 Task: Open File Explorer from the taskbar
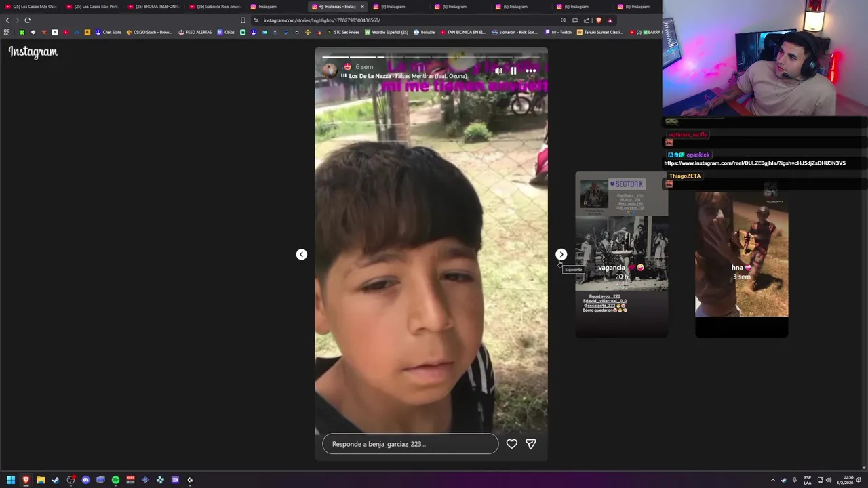(x=41, y=480)
